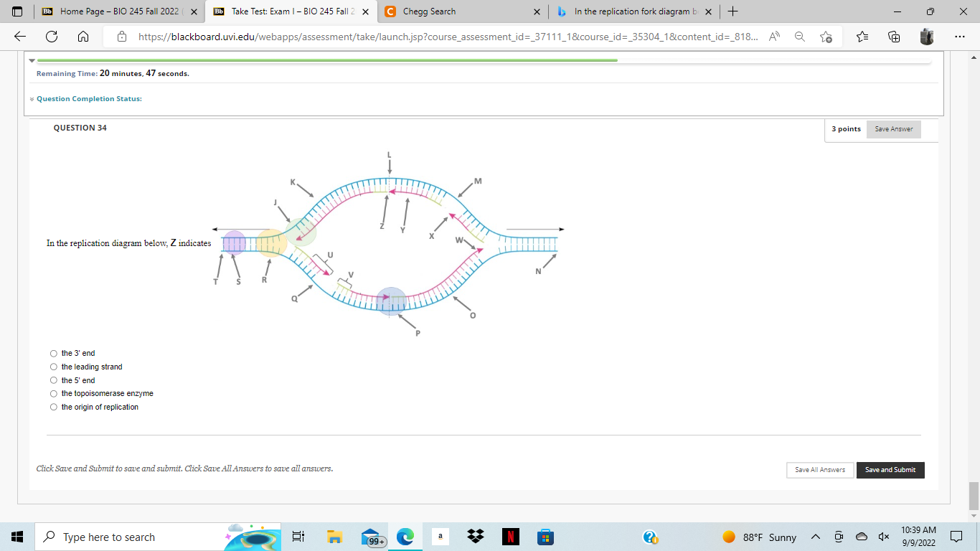Click the browser back arrow
Screen dimensions: 980x551
pos(19,37)
